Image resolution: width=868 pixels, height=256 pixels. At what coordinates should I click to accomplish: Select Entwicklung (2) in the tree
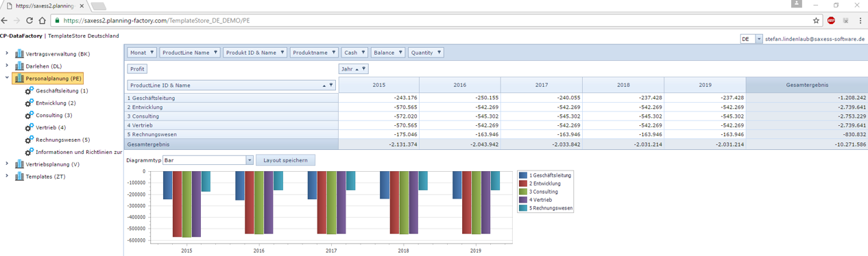56,103
